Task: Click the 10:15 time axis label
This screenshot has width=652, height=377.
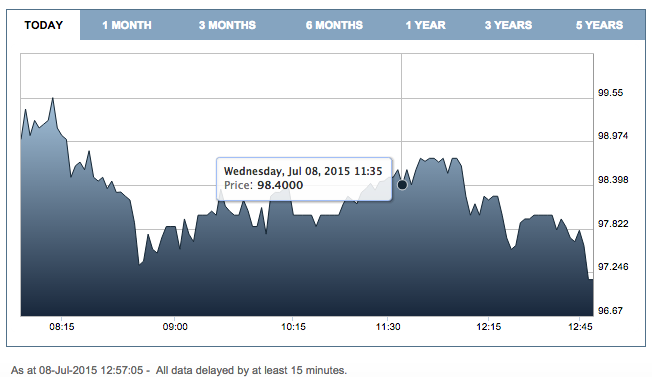Action: coord(293,327)
